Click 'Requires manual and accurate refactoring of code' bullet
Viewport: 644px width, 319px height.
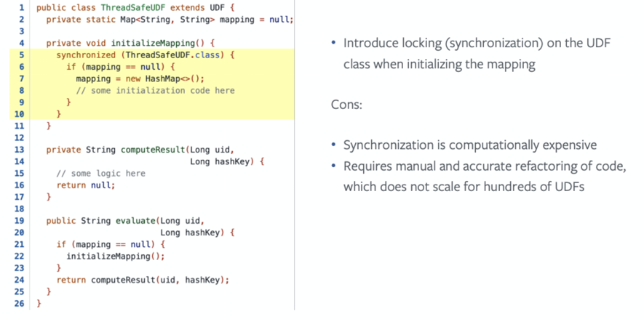tap(485, 167)
